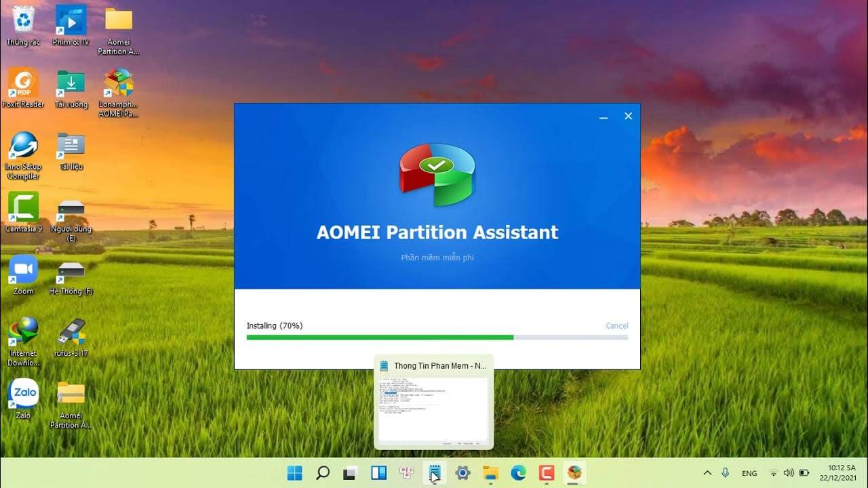Select the Aomei Partition zip archive icon

(71, 404)
